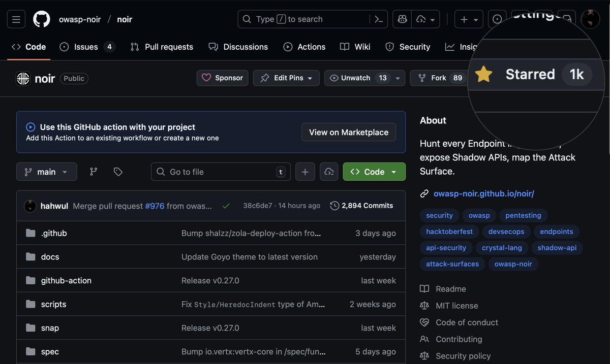Image resolution: width=610 pixels, height=364 pixels.
Task: Open owasp-noir.github.io/noir/ website link
Action: (x=483, y=193)
